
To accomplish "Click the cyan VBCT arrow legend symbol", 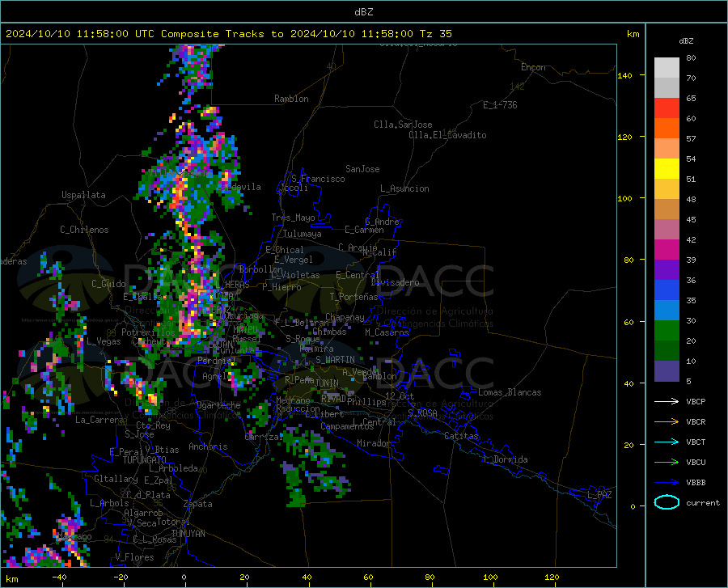I will click(x=667, y=442).
